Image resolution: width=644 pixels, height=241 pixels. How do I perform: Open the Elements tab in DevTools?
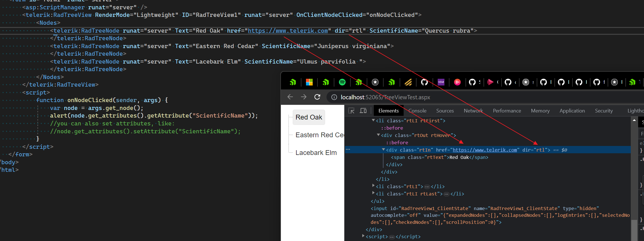[x=388, y=111]
